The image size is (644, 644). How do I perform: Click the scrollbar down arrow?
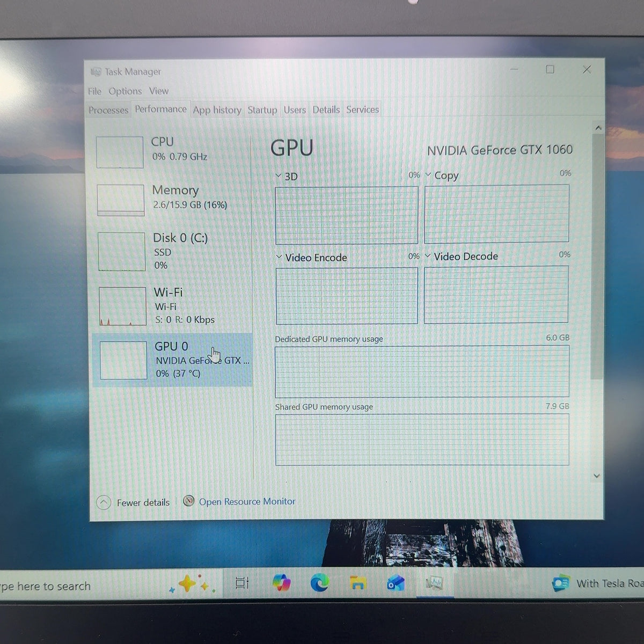pyautogui.click(x=597, y=475)
